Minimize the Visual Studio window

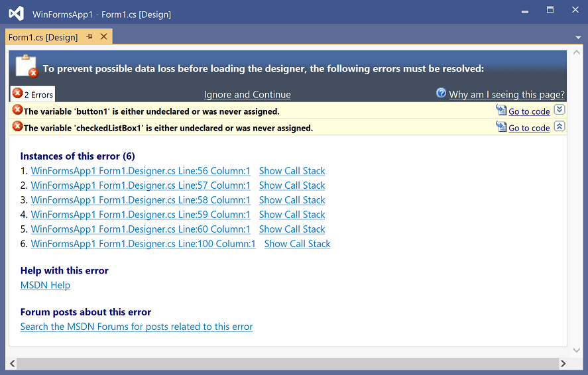[x=525, y=11]
